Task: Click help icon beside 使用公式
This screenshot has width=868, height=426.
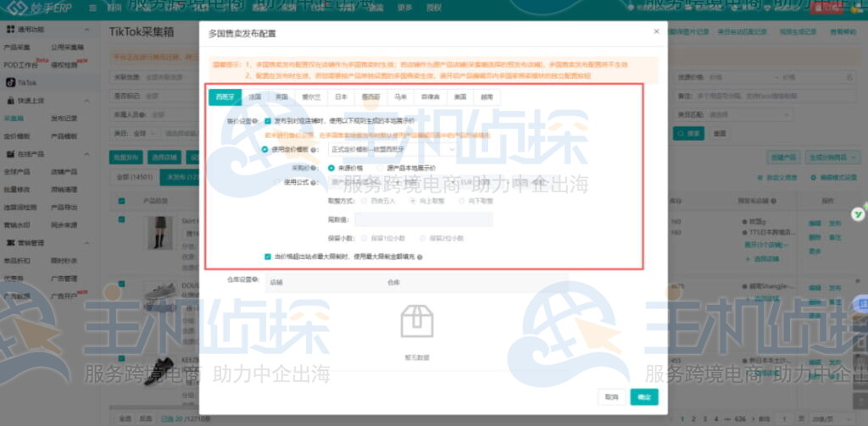Action: [x=314, y=181]
